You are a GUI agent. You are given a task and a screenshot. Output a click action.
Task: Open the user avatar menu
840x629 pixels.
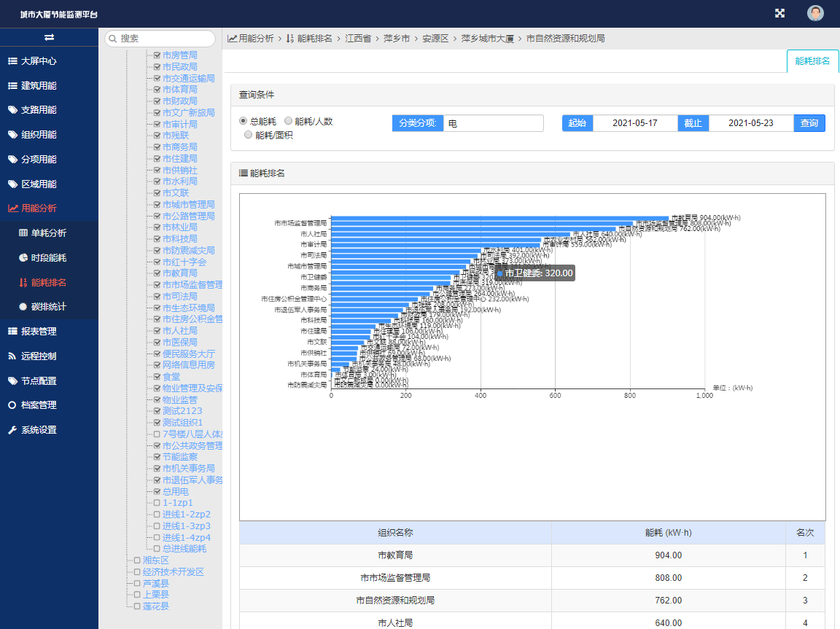point(815,13)
